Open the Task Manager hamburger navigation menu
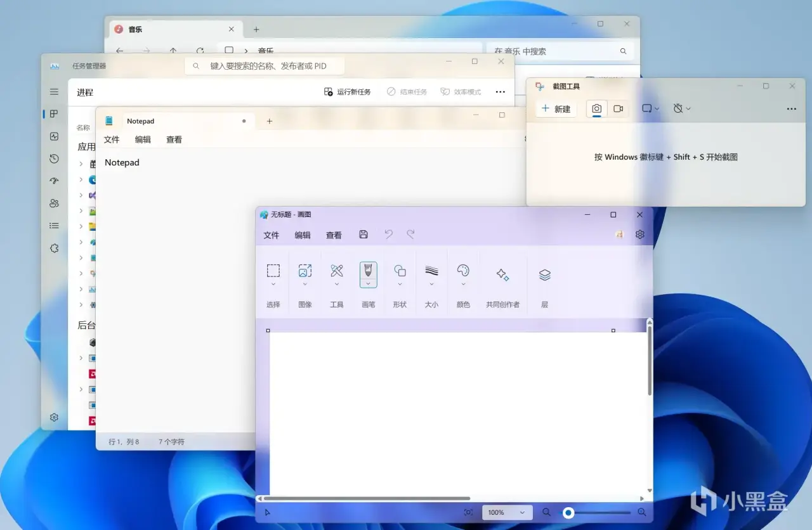This screenshot has width=812, height=530. click(54, 92)
